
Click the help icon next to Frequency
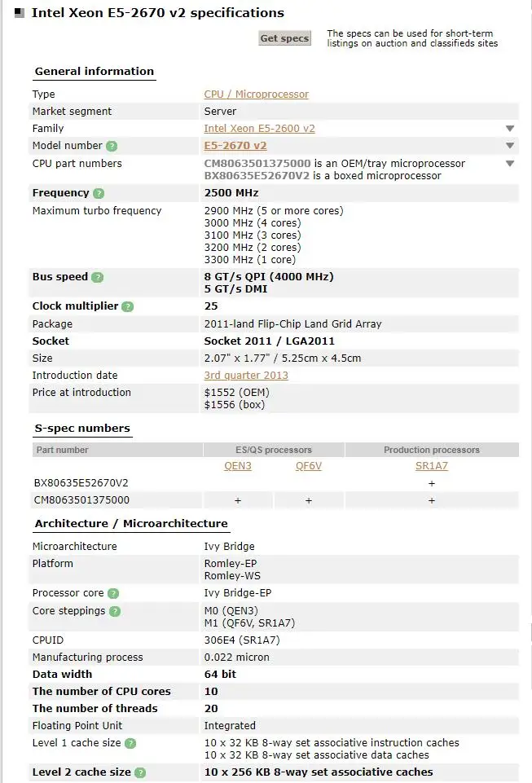point(99,193)
